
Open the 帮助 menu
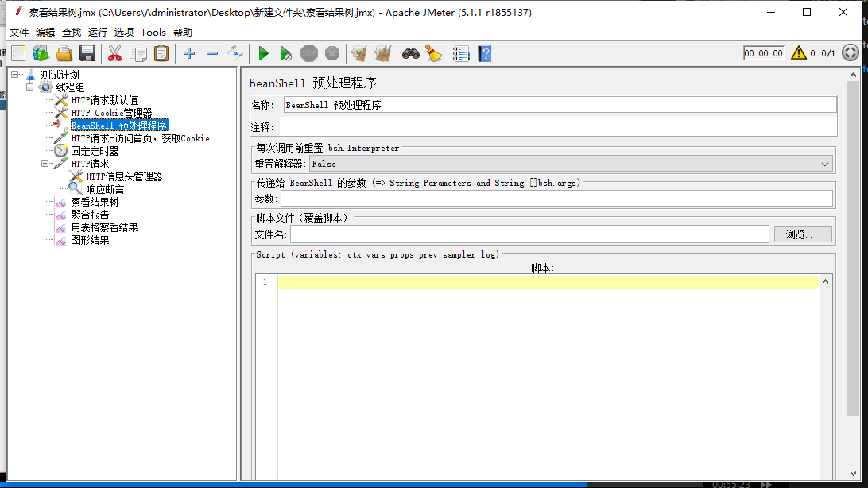tap(183, 32)
